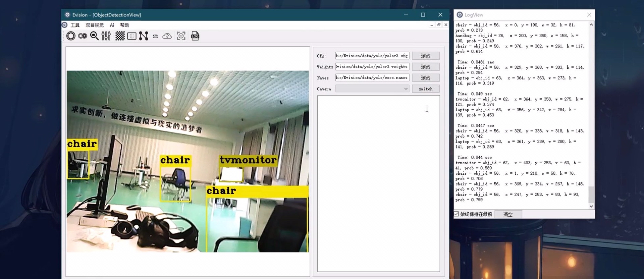Click the 'Time: 0.0481 sec' log line

click(476, 62)
